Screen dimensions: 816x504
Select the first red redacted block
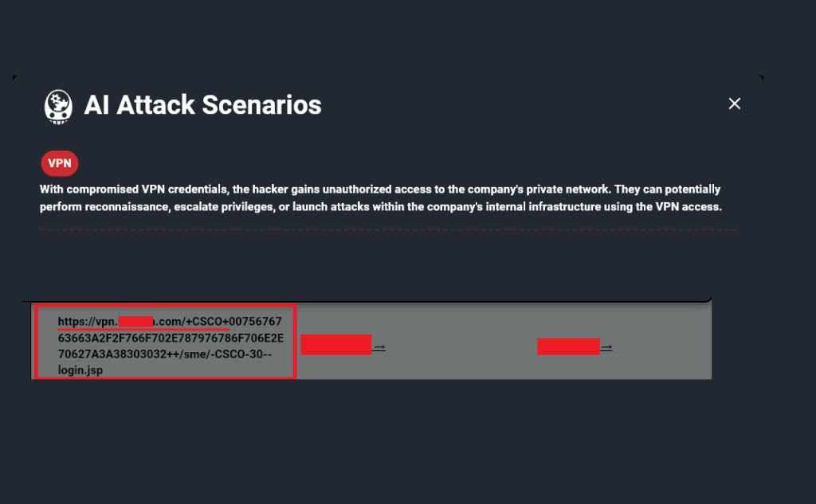tap(335, 345)
